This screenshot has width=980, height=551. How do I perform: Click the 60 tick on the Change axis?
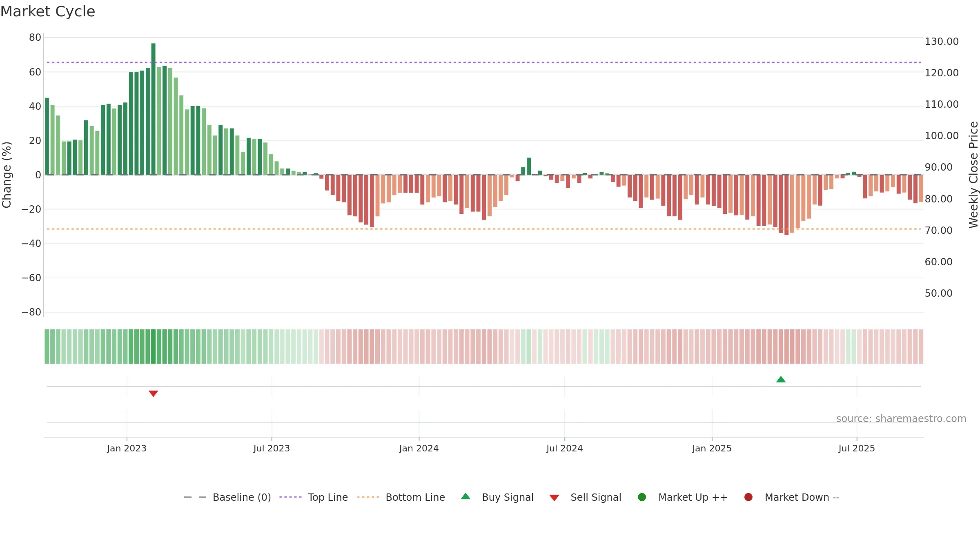tap(35, 72)
